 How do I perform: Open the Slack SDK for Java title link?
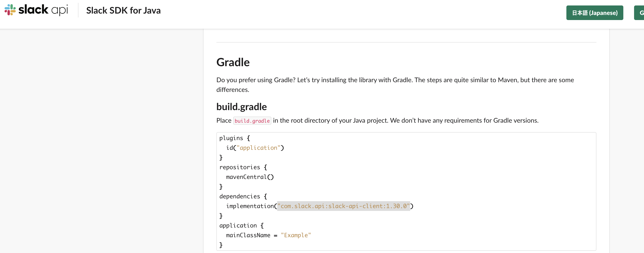point(123,11)
